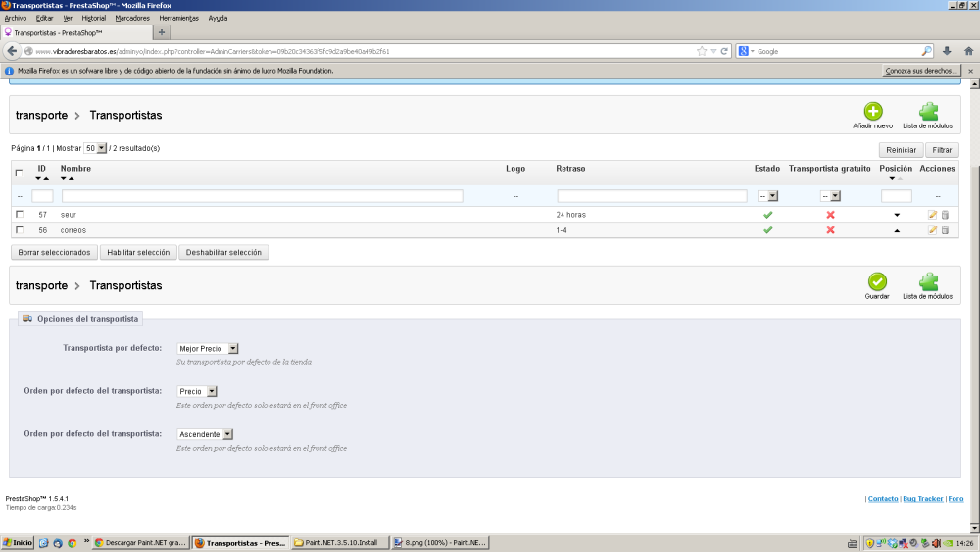Toggle correos Transportista gratuito red cross
Viewport: 980px width, 552px height.
[x=831, y=230]
